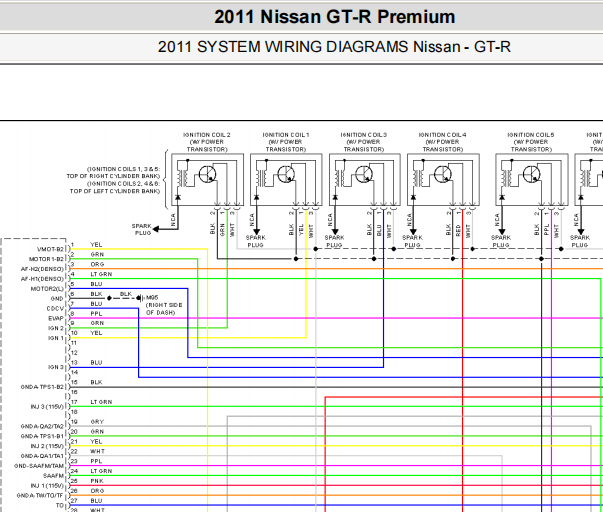Click the transistor symbol inside Ignition Coil 3
The height and width of the screenshot is (512, 603).
[364, 175]
